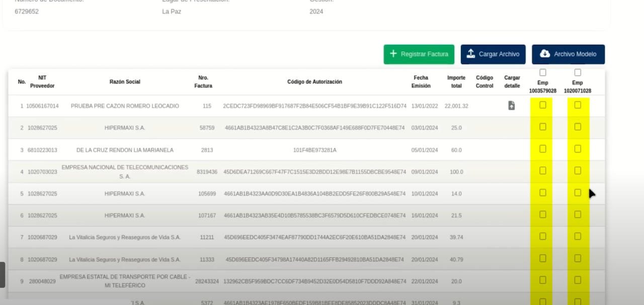Check Emp 1020071028 box for invoice 105699
Image resolution: width=644 pixels, height=305 pixels.
[578, 192]
